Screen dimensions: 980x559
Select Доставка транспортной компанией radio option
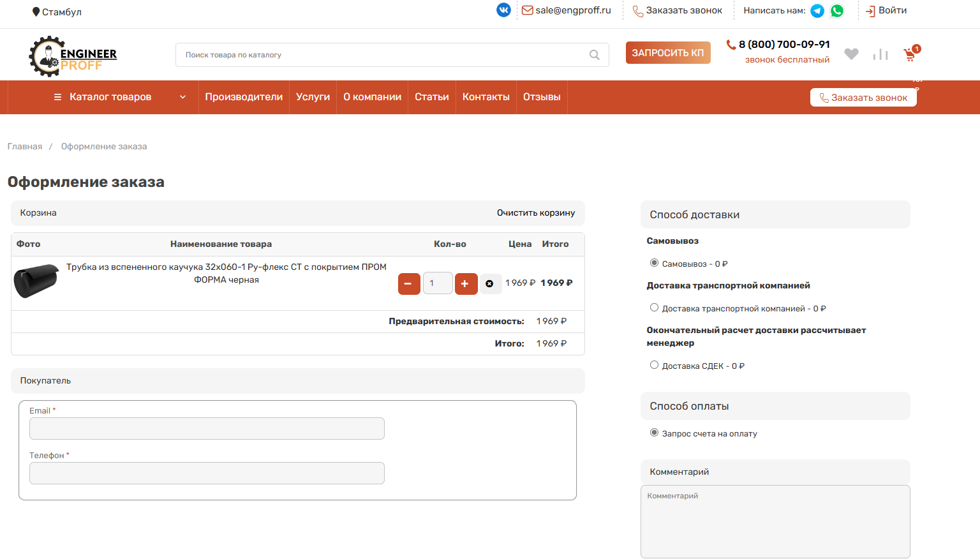click(x=654, y=308)
